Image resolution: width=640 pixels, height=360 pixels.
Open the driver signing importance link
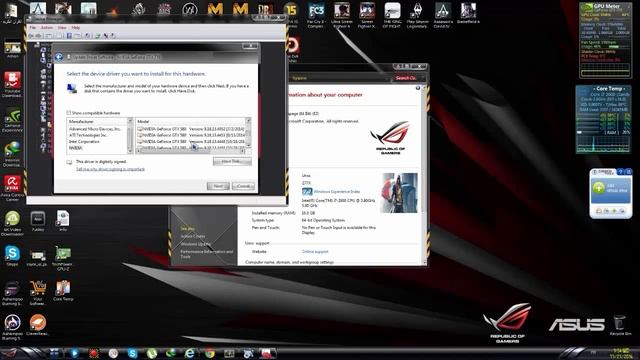tap(110, 169)
